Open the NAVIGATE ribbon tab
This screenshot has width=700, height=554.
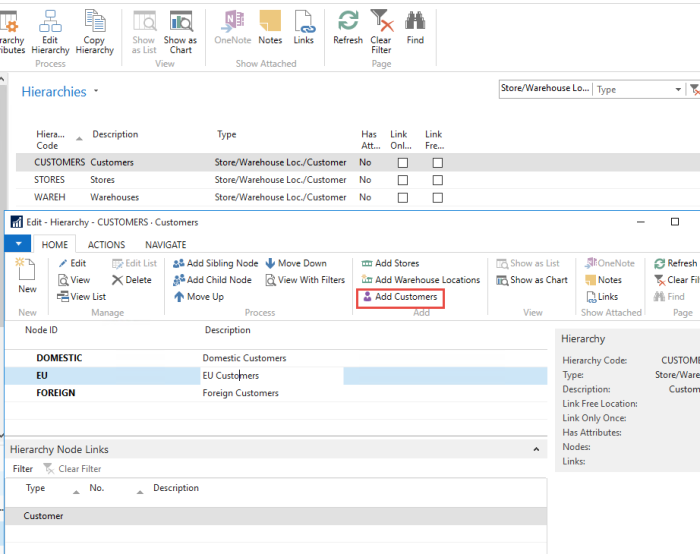165,245
